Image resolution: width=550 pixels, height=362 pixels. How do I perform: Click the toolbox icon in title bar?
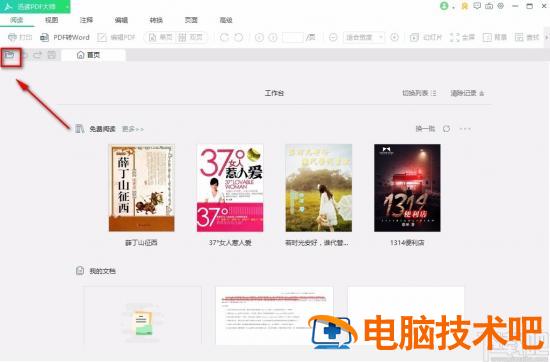pos(489,6)
